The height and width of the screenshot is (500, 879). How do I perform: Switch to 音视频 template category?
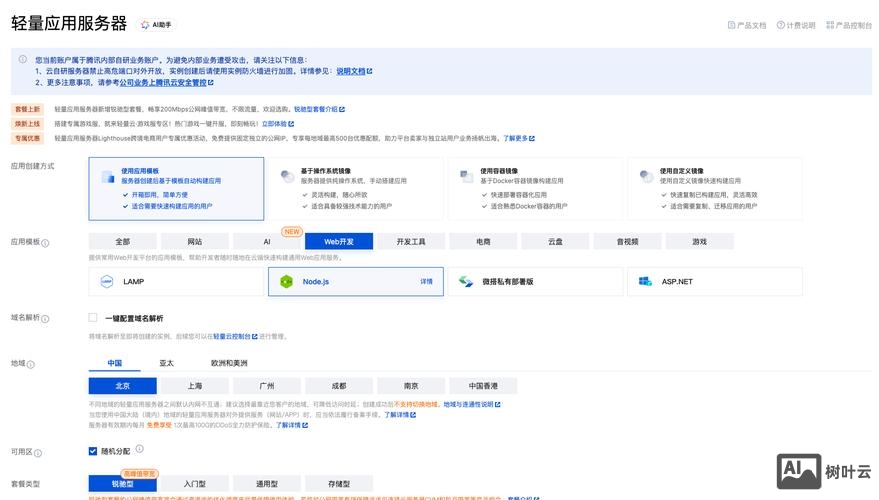[x=627, y=242]
